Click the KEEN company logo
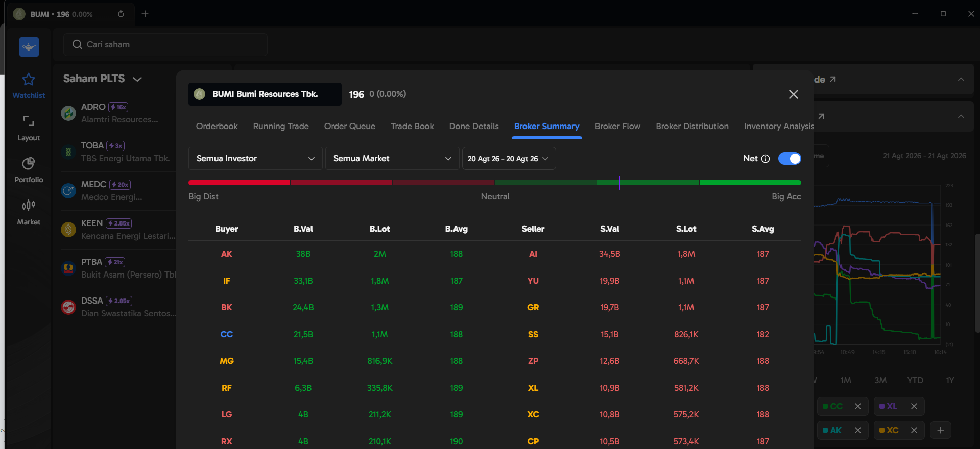Viewport: 980px width, 449px height. (x=68, y=230)
